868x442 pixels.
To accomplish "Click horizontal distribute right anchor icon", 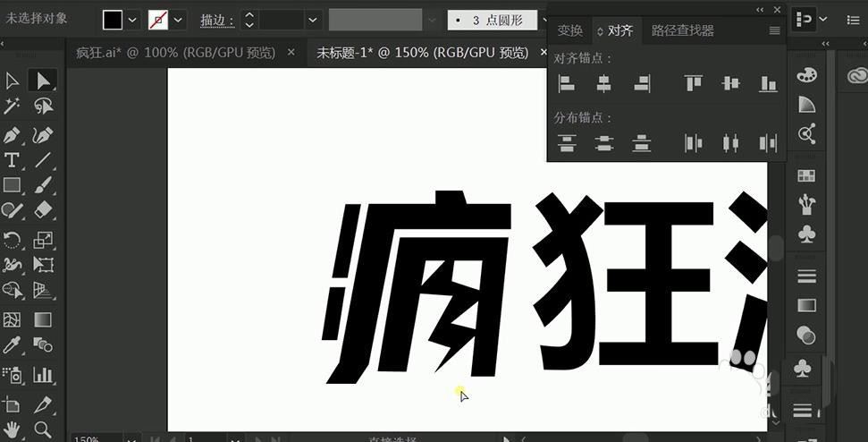I will coord(769,143).
